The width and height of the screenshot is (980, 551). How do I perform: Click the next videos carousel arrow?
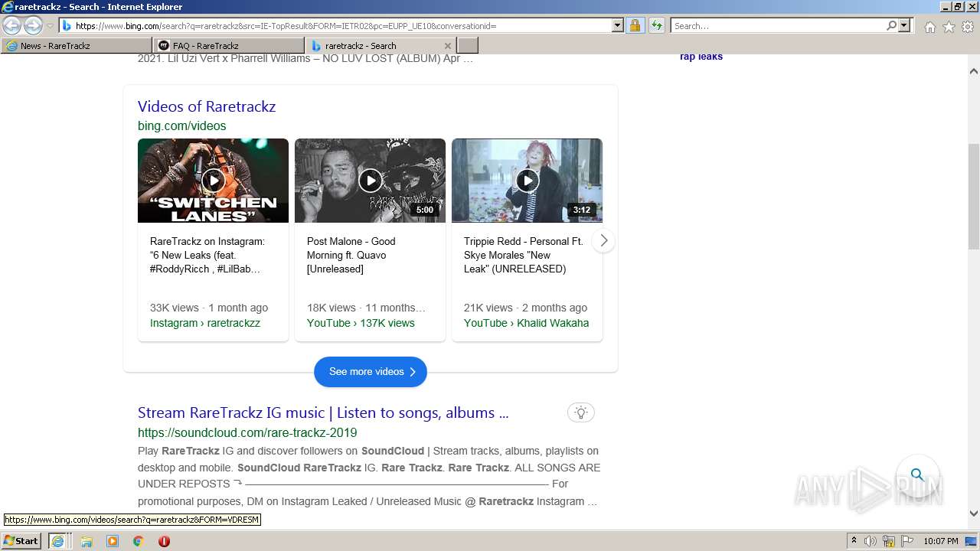tap(603, 240)
